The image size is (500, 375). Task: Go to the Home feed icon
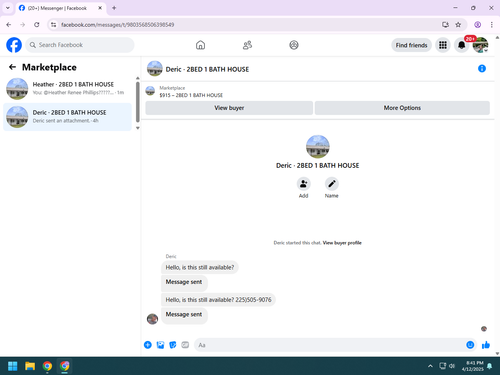coord(200,45)
